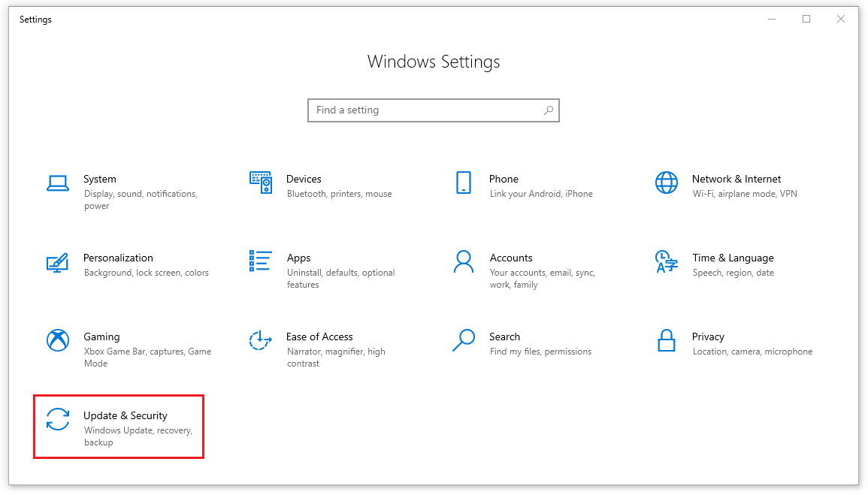
Task: Click the Find a setting search field
Action: pos(421,110)
